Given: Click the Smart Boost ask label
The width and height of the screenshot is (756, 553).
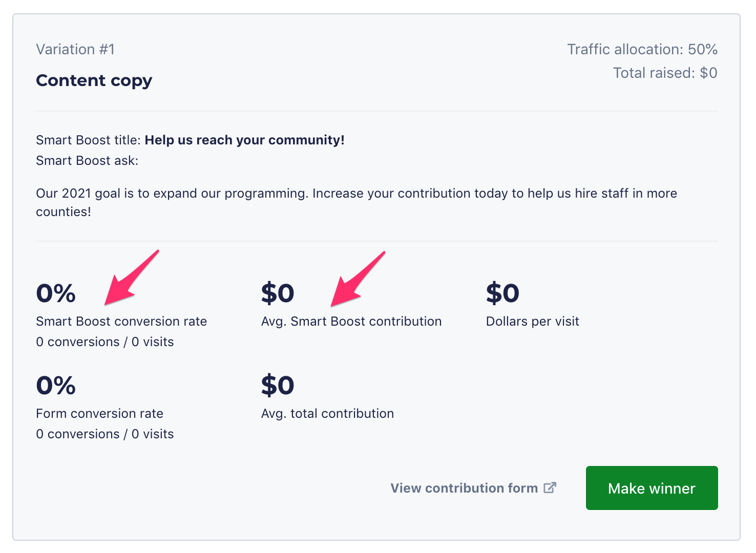Looking at the screenshot, I should pos(87,160).
